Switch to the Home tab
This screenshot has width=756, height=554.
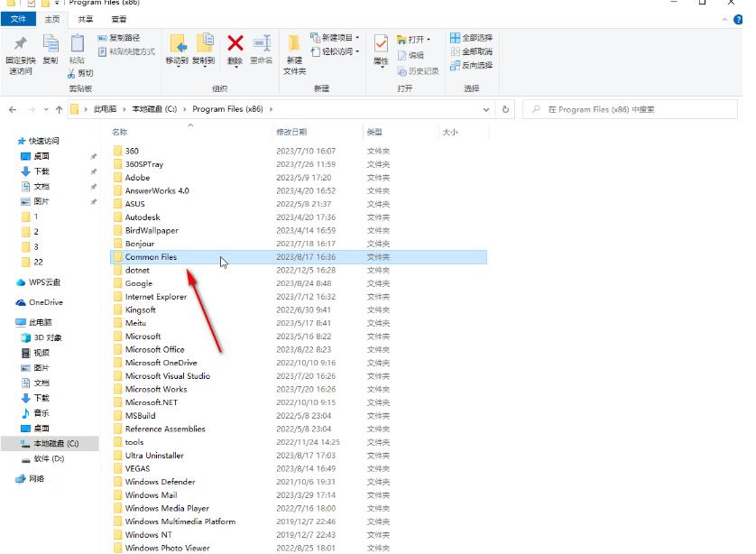coord(52,19)
